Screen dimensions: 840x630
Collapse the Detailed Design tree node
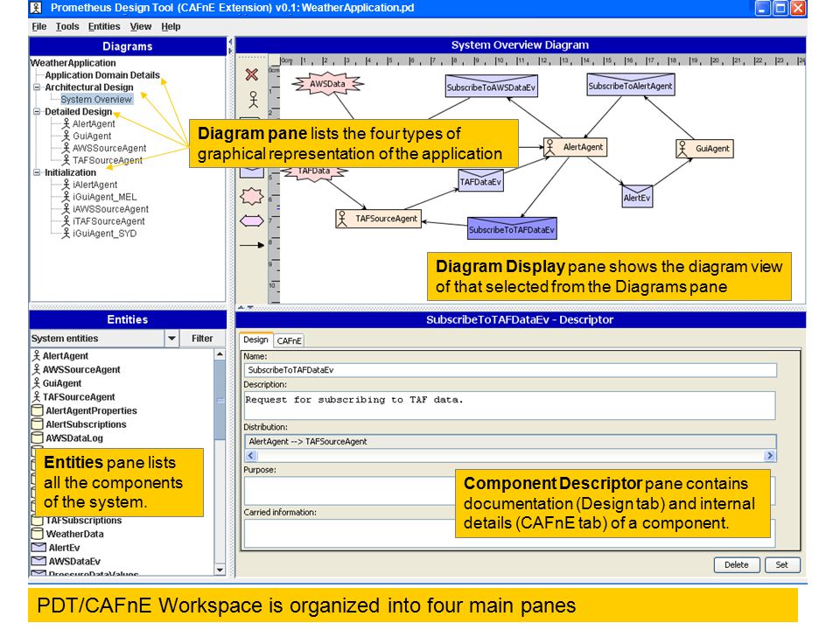37,111
